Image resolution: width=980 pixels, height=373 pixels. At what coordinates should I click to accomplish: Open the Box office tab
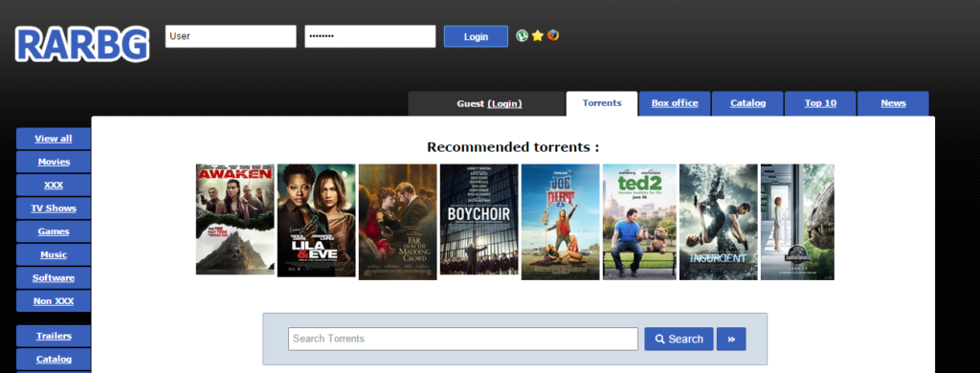(675, 103)
